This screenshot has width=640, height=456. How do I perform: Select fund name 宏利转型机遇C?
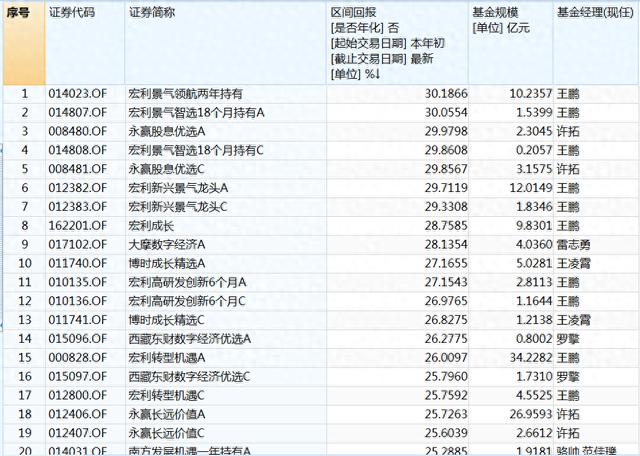[166, 395]
